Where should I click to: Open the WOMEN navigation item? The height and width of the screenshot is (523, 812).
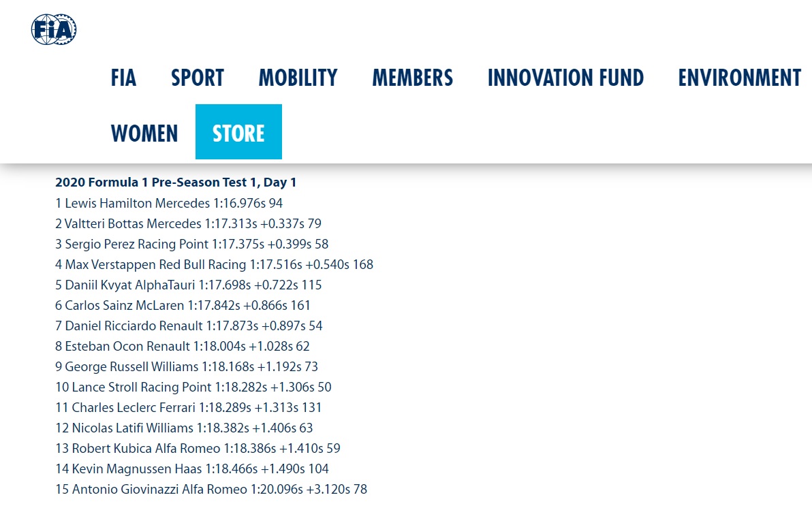click(144, 133)
